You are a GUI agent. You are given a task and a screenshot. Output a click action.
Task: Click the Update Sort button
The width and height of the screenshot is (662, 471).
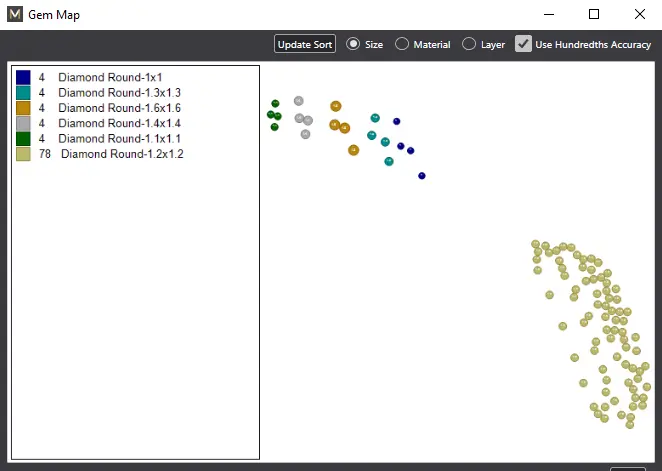305,44
